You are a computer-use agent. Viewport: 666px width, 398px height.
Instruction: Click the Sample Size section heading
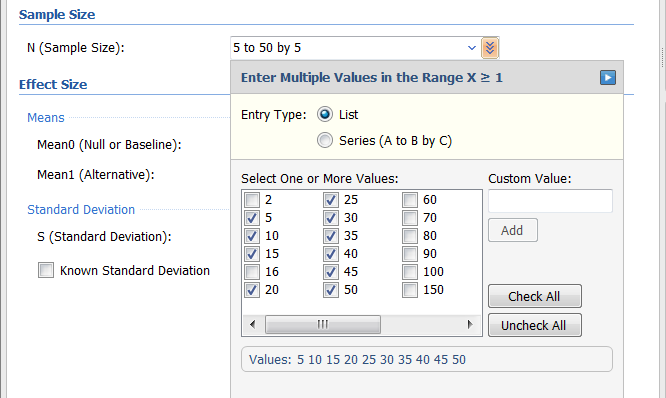pyautogui.click(x=57, y=14)
